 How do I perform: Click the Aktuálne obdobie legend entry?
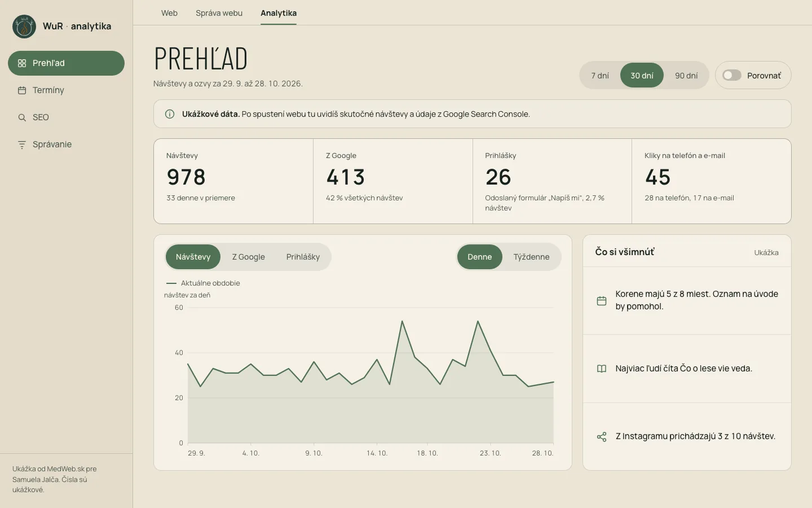203,283
